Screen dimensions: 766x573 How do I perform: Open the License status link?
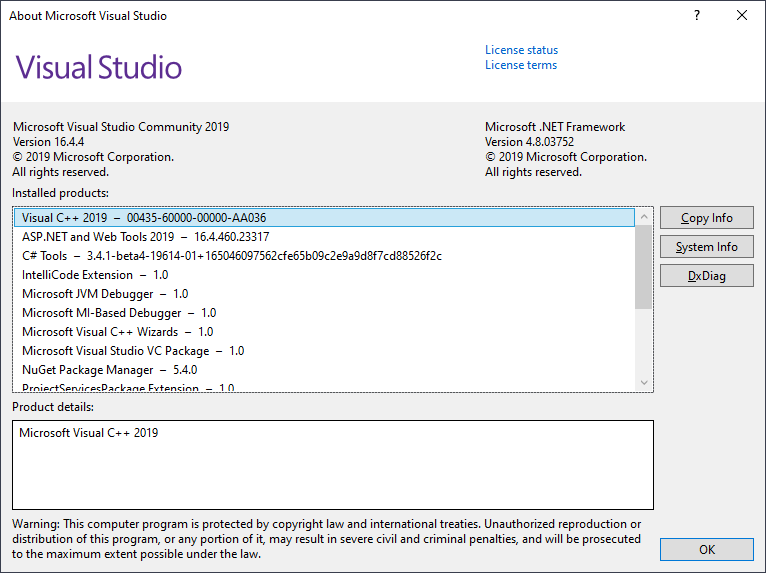pyautogui.click(x=521, y=50)
